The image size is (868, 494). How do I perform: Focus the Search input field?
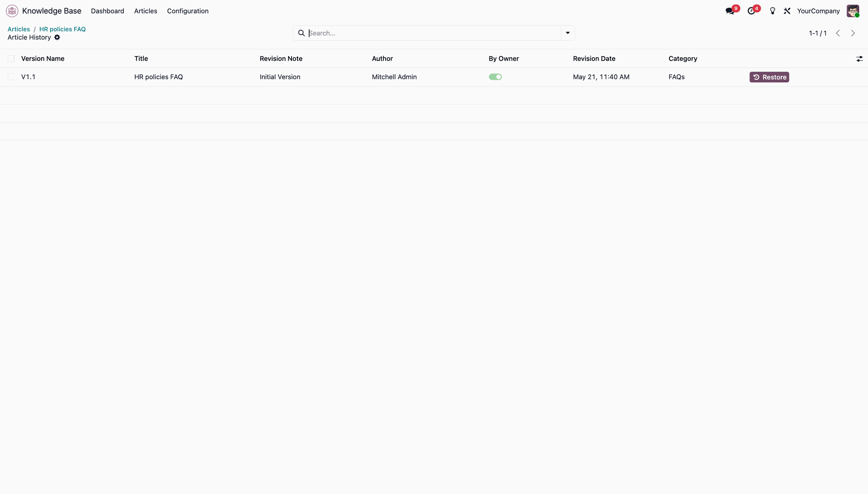click(434, 33)
